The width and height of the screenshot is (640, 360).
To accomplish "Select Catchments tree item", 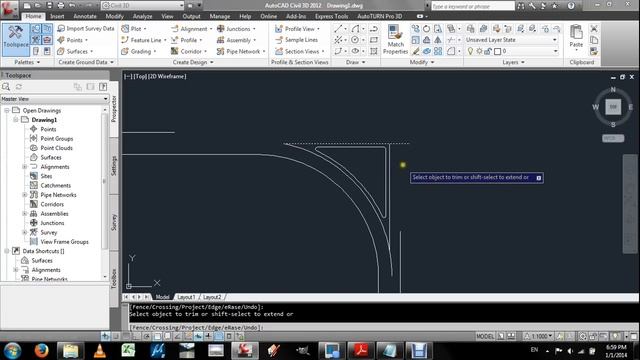I will (x=56, y=186).
